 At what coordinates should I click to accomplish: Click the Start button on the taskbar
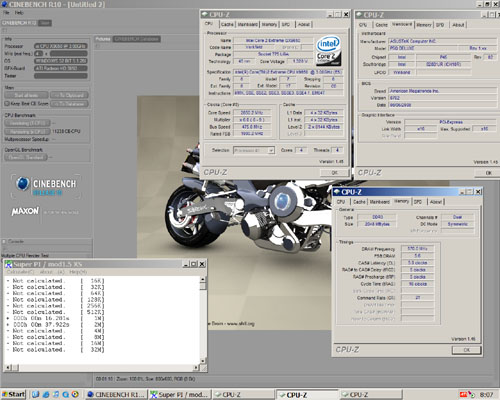[13, 394]
